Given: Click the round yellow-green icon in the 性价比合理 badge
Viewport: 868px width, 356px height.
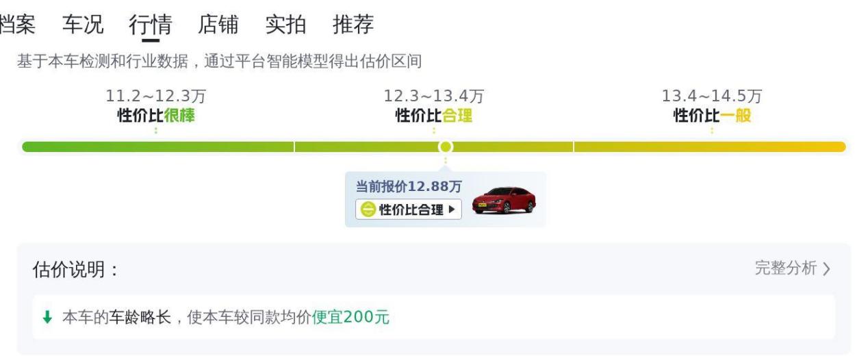Looking at the screenshot, I should [368, 209].
